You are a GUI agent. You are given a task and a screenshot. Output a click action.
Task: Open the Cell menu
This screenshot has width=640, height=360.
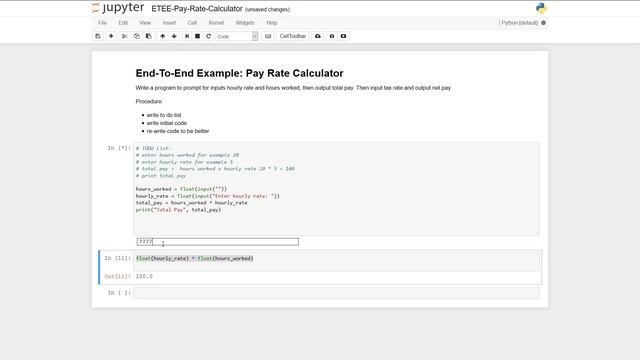[x=192, y=23]
